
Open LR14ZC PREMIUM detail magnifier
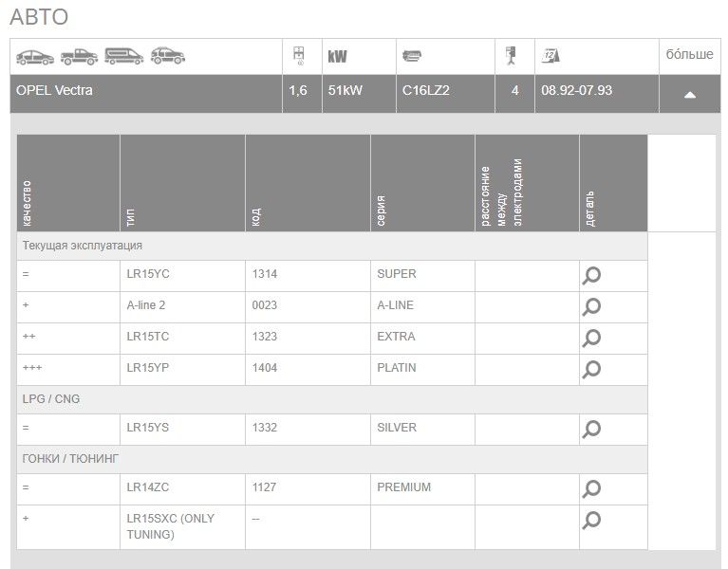[x=591, y=489]
